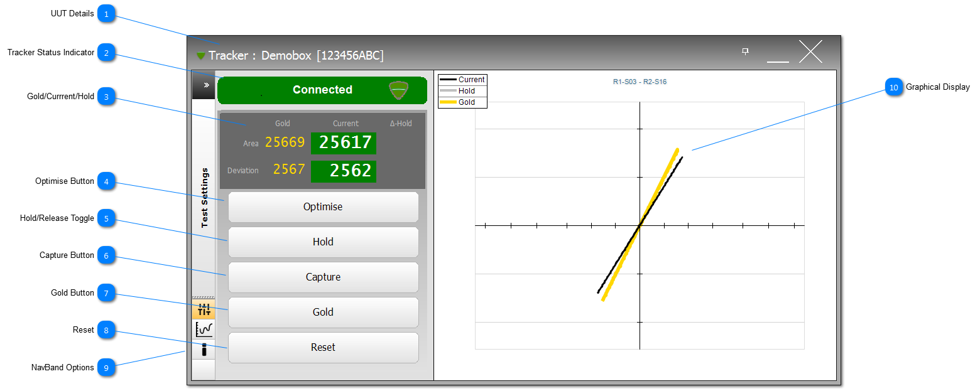Toggle the Hold button
The width and height of the screenshot is (980, 391).
[x=323, y=242]
